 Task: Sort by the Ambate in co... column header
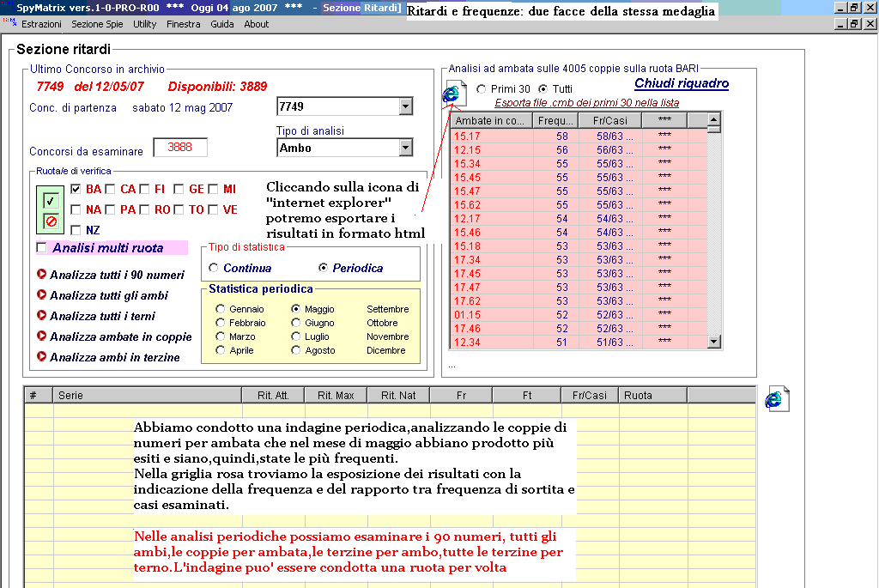[490, 120]
